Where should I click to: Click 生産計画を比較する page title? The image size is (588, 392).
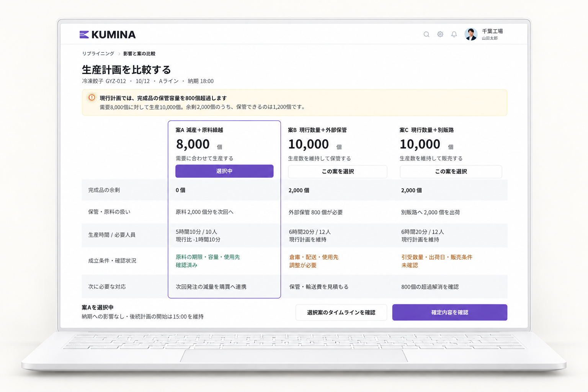click(126, 70)
